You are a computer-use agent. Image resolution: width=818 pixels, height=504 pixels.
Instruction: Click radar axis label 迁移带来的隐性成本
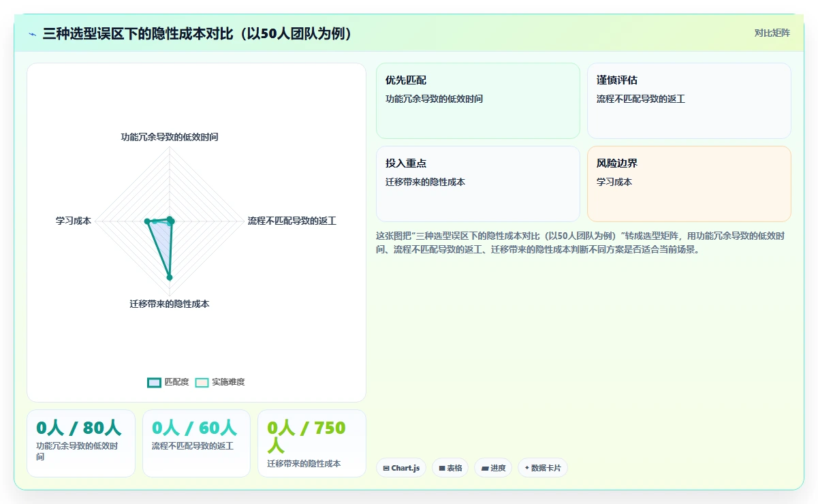[x=170, y=304]
